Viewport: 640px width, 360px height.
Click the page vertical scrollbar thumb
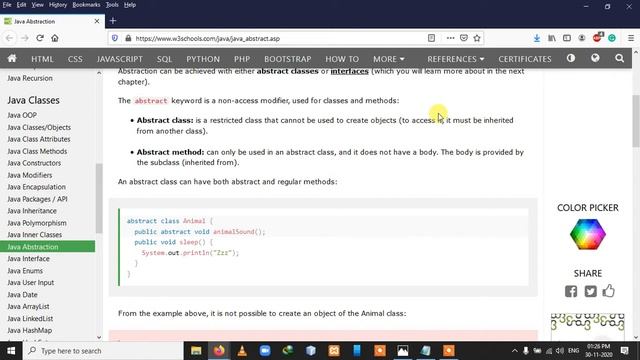pyautogui.click(x=636, y=121)
